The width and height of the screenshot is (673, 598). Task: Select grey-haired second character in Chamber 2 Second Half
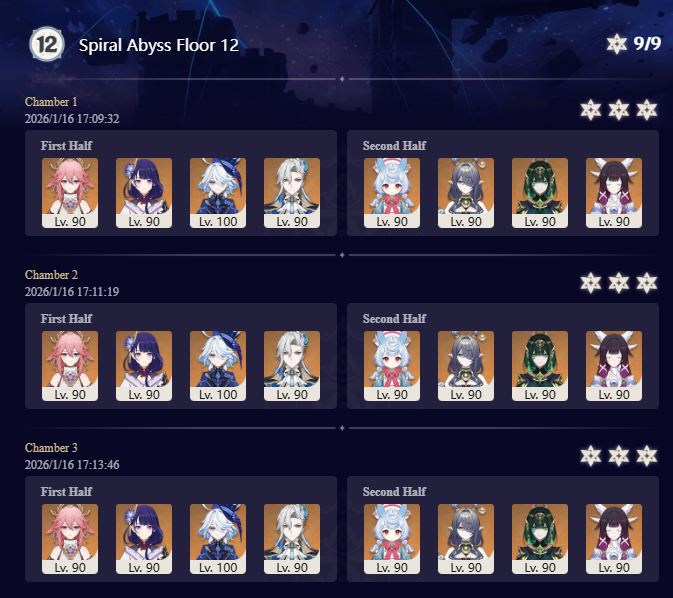[466, 366]
